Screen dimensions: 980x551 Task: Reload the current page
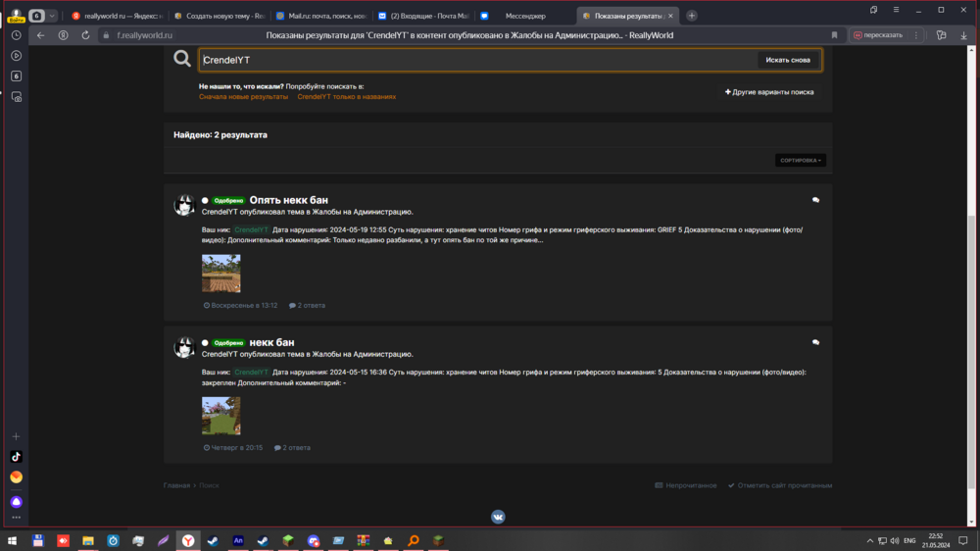[x=85, y=35]
